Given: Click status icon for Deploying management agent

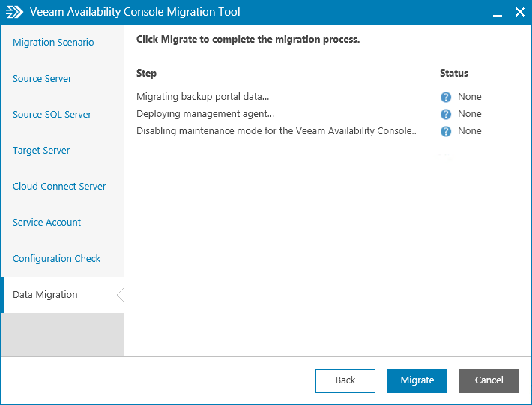Looking at the screenshot, I should (x=446, y=114).
